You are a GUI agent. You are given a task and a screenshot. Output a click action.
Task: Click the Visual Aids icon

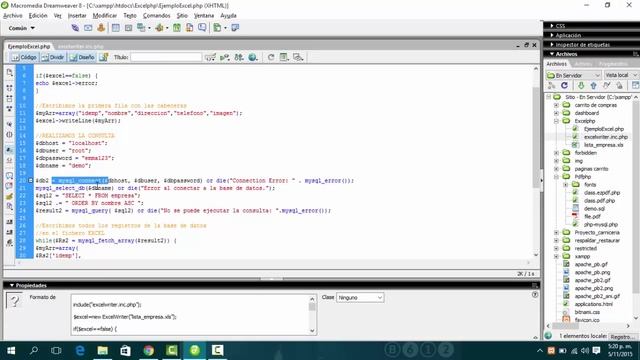click(x=298, y=58)
